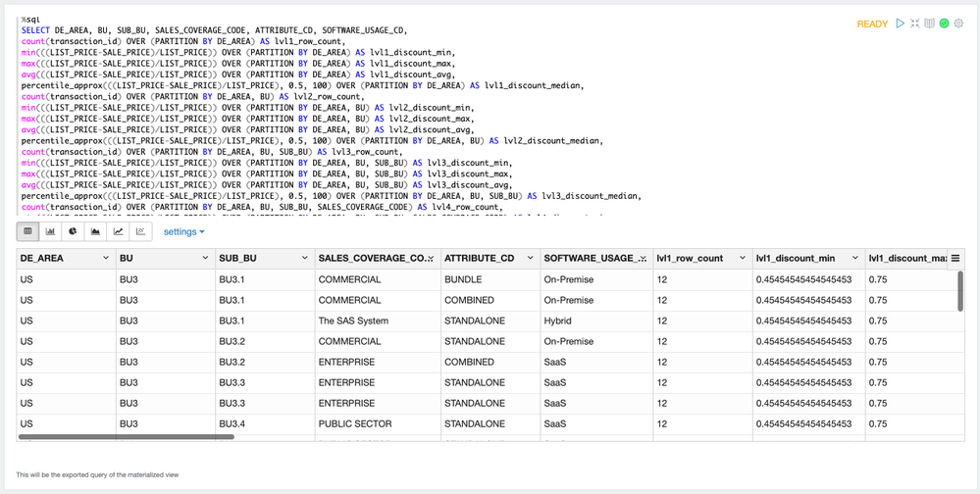This screenshot has width=980, height=494.
Task: Select the area chart visualization
Action: pos(95,231)
